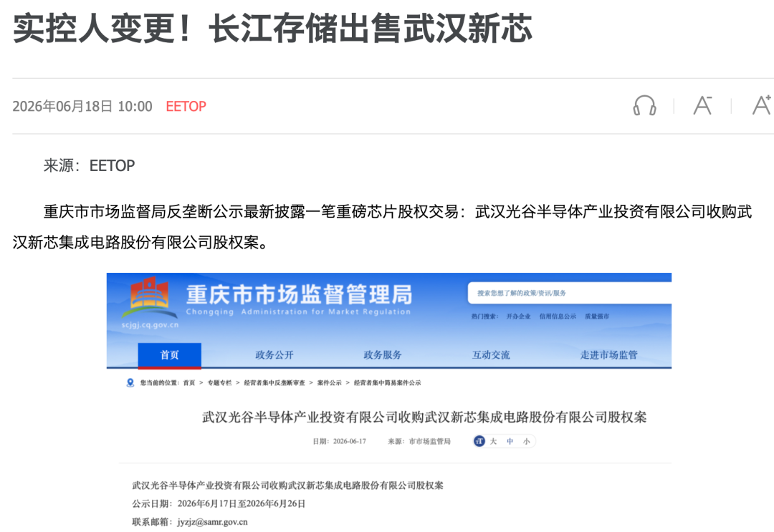Viewport: 774px width, 532px height.
Task: Click the centered notice title about 武汉新芯
Action: click(424, 417)
